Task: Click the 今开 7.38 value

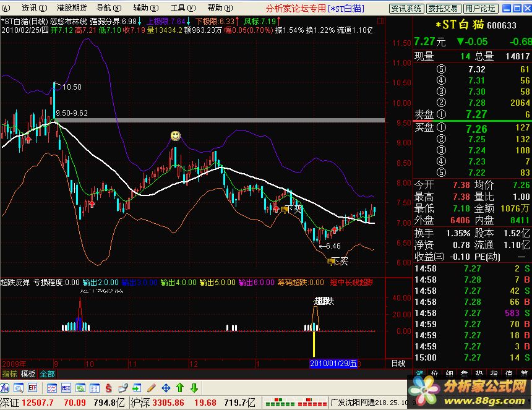Action: [x=461, y=185]
